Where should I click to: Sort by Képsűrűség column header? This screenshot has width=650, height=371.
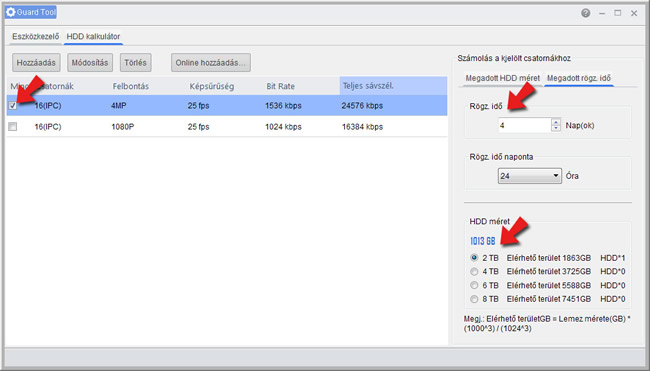[x=212, y=86]
